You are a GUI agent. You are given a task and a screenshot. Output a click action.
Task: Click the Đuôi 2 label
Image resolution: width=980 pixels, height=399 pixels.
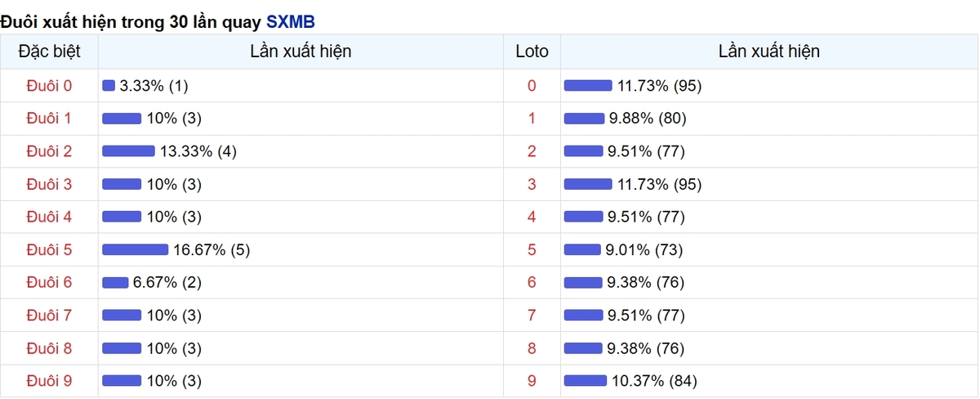tap(49, 151)
